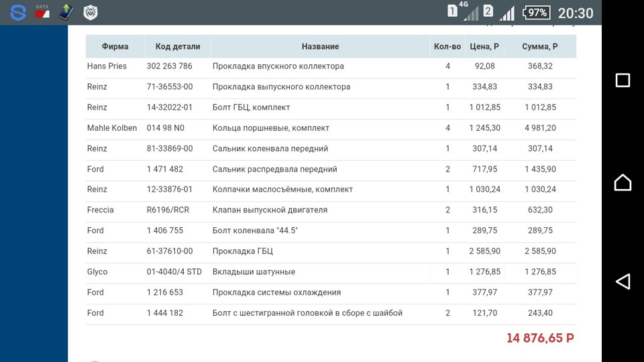644x362 pixels.
Task: Select Вкладыши шатунные name
Action: click(x=254, y=271)
